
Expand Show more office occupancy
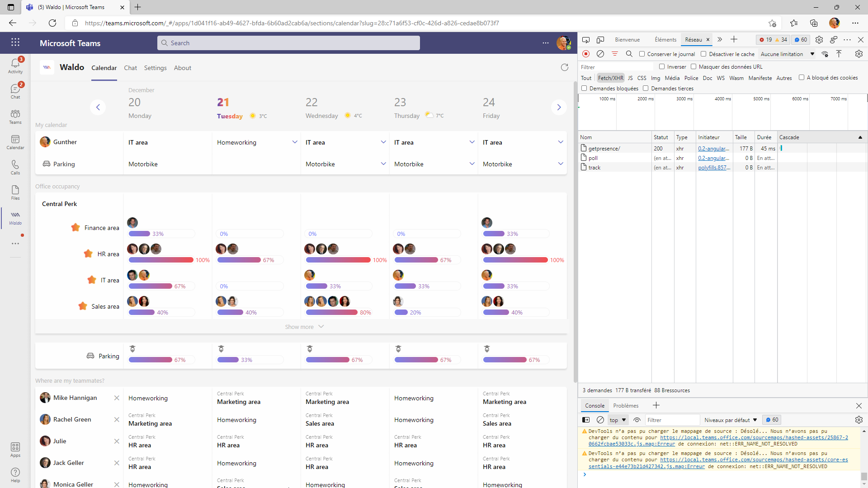(304, 327)
